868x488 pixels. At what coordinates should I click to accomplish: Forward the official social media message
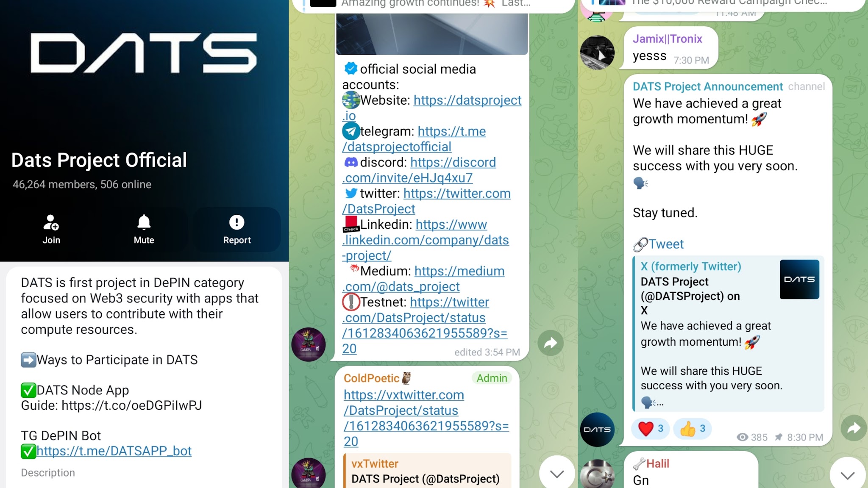click(x=551, y=343)
